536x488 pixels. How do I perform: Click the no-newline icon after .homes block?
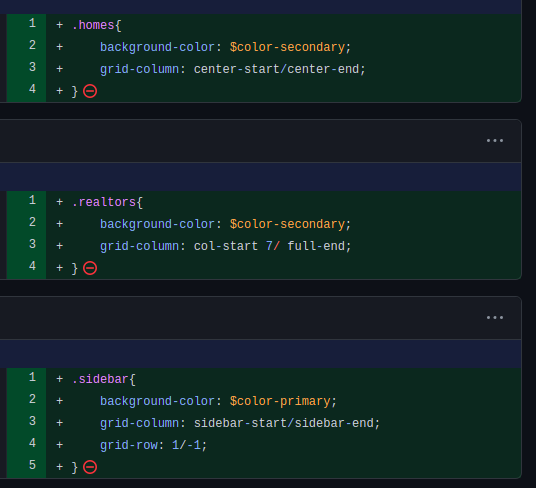tap(90, 91)
